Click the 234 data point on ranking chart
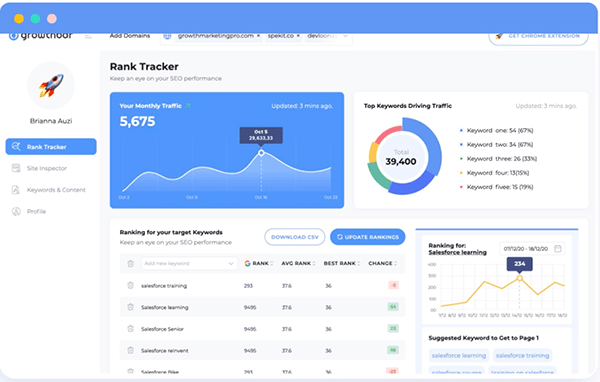600x382 pixels. click(520, 278)
